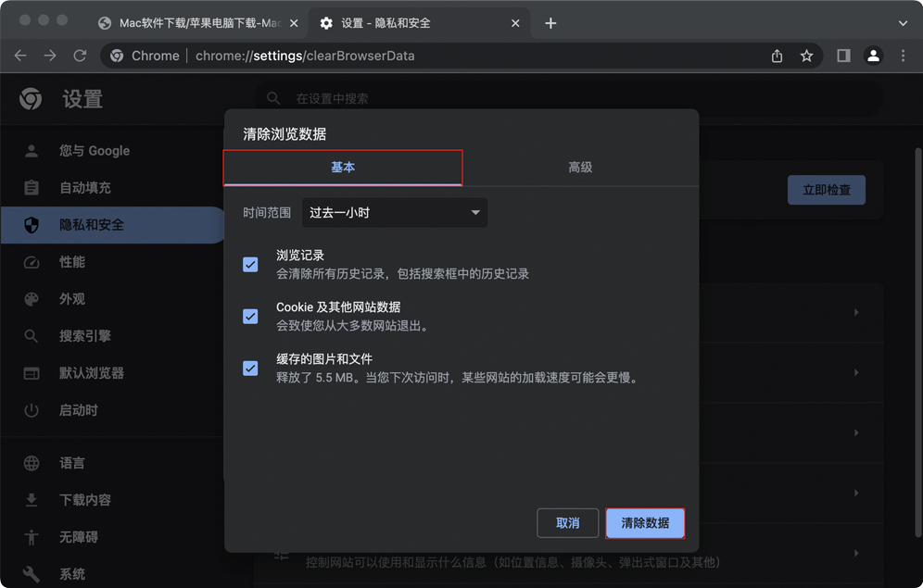Open Chrome's three-dot menu

[x=904, y=56]
